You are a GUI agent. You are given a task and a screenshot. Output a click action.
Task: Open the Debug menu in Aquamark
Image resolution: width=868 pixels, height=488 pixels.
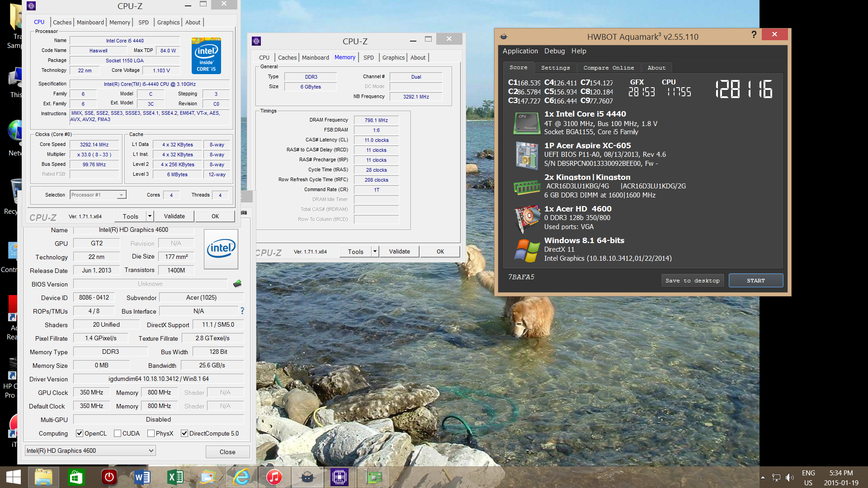[x=554, y=51]
